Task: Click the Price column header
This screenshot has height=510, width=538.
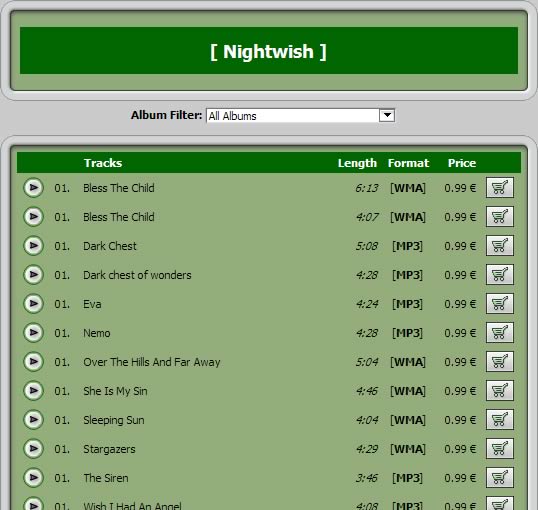Action: (x=462, y=163)
